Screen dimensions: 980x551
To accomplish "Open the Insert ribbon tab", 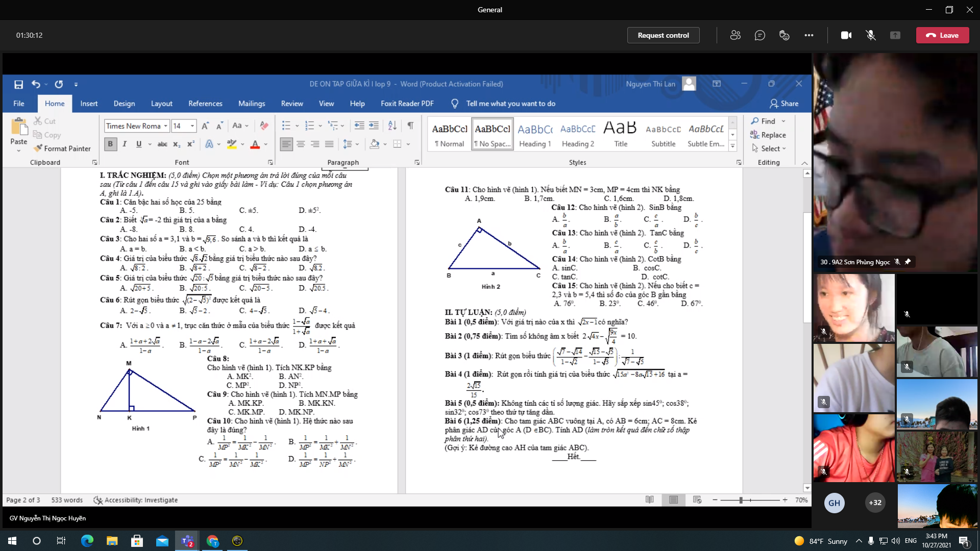I will pyautogui.click(x=89, y=103).
